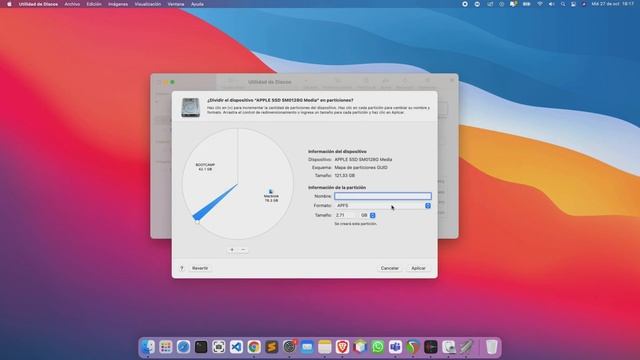Open help with the question mark button

(182, 268)
